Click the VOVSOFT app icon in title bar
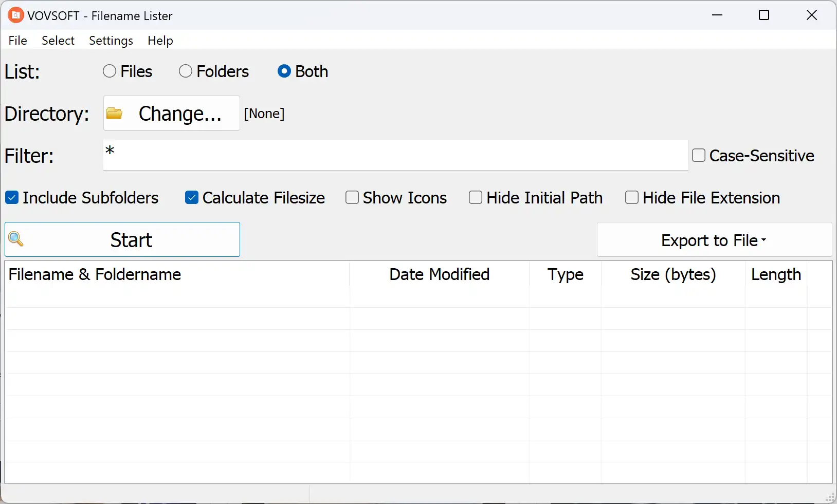The image size is (837, 504). point(16,15)
